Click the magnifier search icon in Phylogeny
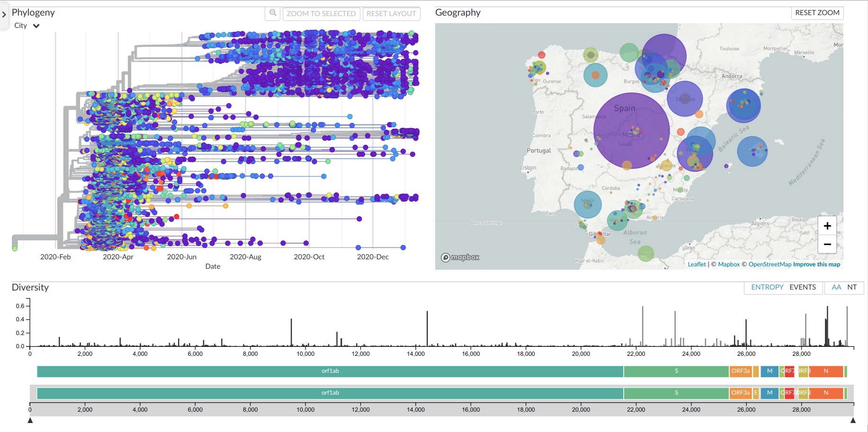Image resolution: width=868 pixels, height=432 pixels. click(x=273, y=13)
